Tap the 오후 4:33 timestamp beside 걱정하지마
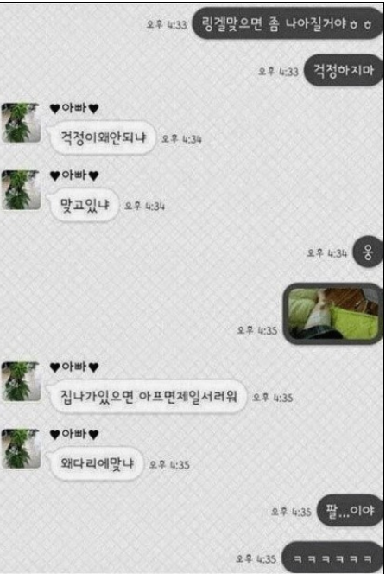The image size is (392, 574). click(x=278, y=72)
